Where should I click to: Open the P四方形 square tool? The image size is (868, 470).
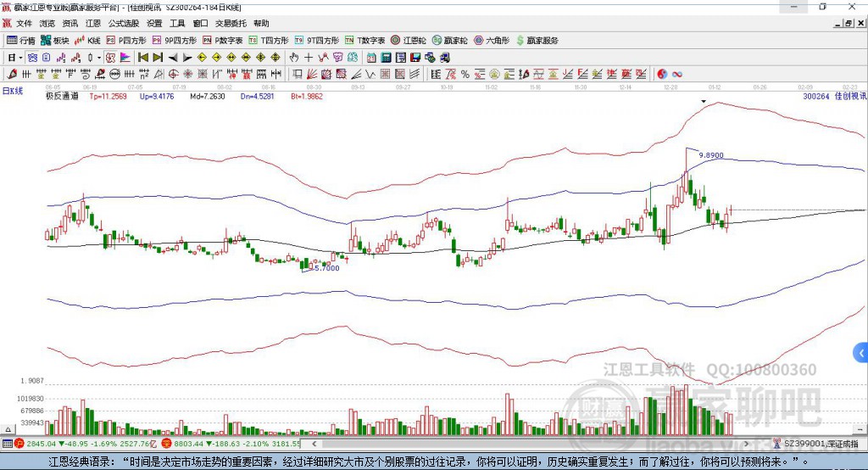coord(126,41)
